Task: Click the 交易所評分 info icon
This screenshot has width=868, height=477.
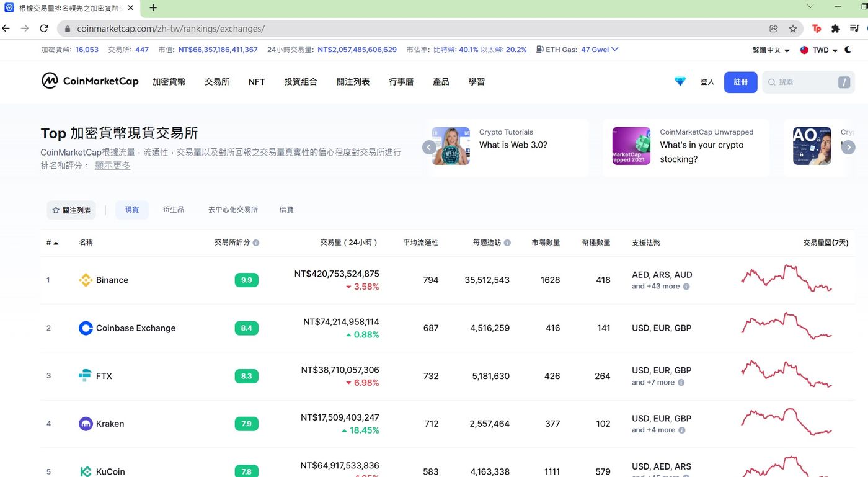Action: [256, 243]
